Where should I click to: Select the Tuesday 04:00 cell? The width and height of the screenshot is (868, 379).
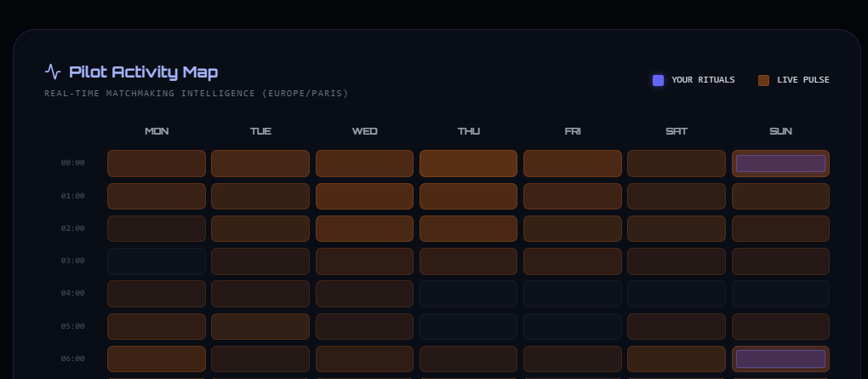[x=260, y=294]
